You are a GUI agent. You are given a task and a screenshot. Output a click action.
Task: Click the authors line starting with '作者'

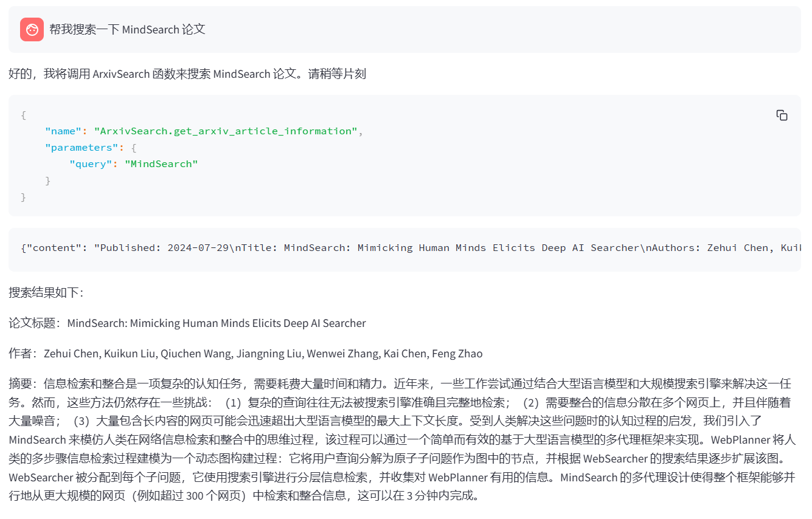coord(246,354)
